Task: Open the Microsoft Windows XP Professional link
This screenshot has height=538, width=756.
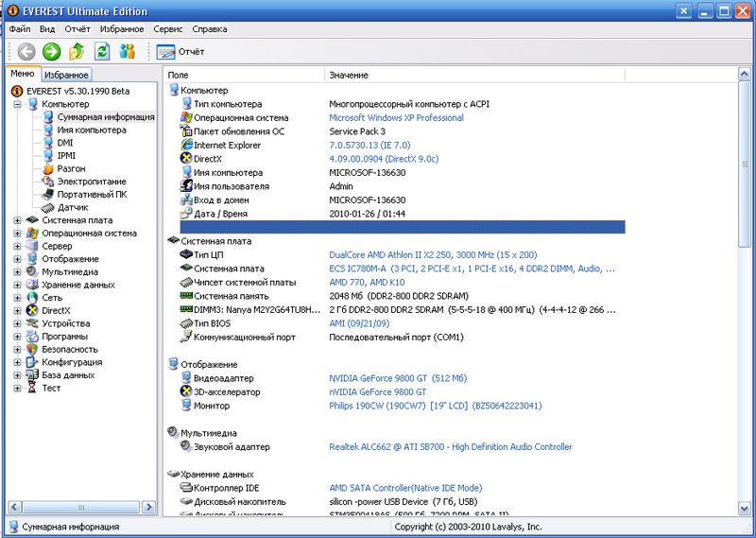Action: click(x=396, y=118)
